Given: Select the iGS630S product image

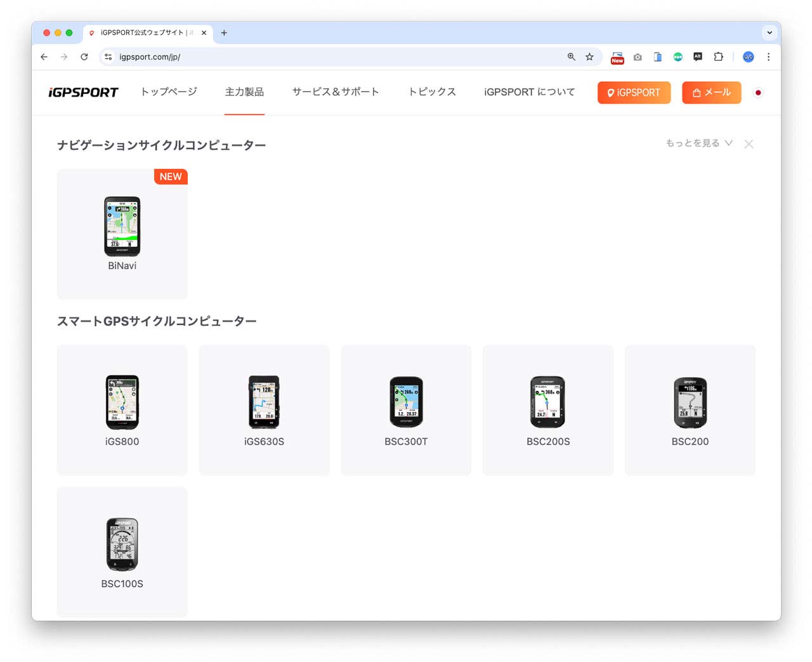Looking at the screenshot, I should (264, 402).
